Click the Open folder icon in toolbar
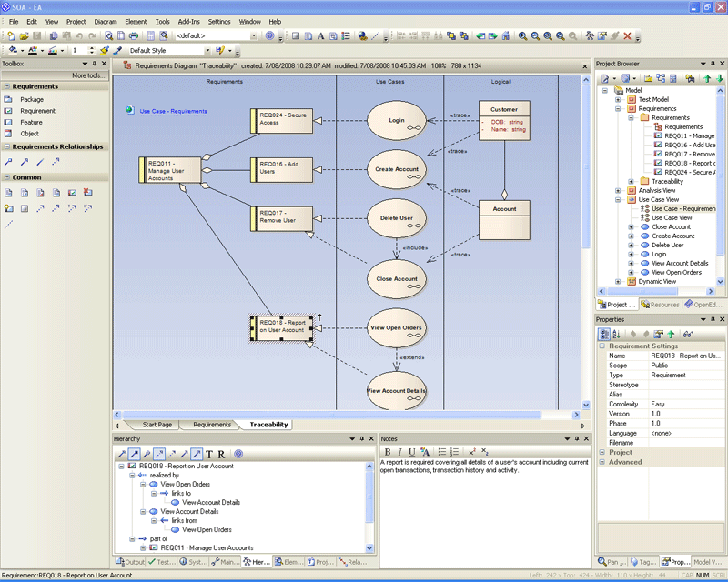This screenshot has height=582, width=728. 25,36
